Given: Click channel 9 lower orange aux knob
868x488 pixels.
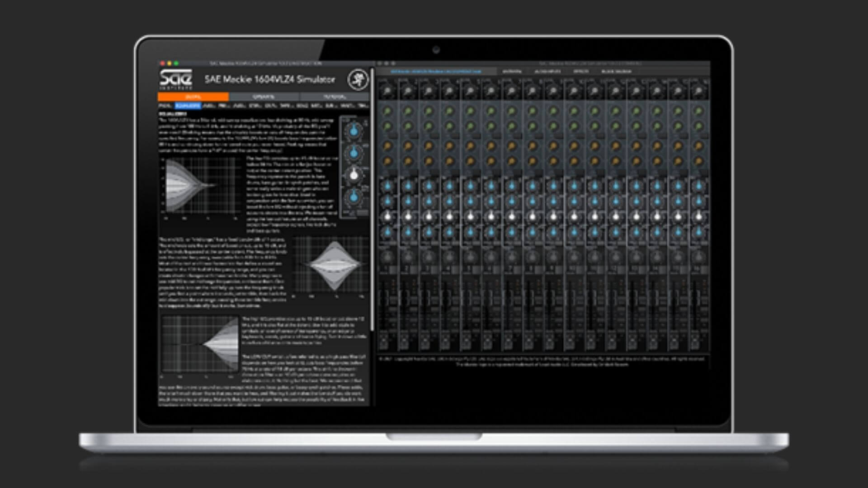Looking at the screenshot, I should [553, 161].
